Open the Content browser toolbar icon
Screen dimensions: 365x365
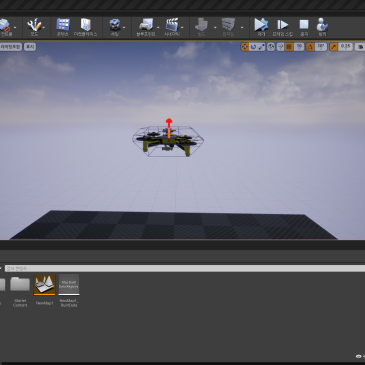coord(63,27)
